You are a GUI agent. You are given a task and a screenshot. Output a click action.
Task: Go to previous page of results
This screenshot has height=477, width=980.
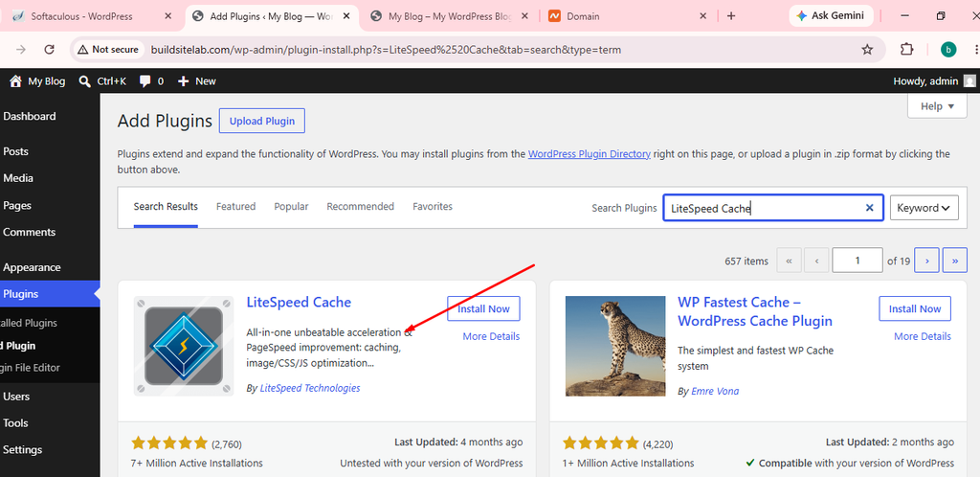816,261
